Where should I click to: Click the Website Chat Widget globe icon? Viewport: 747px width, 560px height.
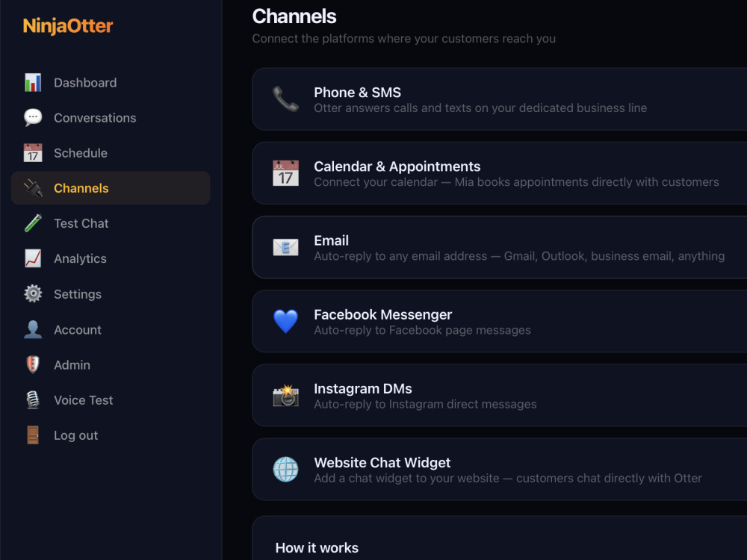coord(285,470)
